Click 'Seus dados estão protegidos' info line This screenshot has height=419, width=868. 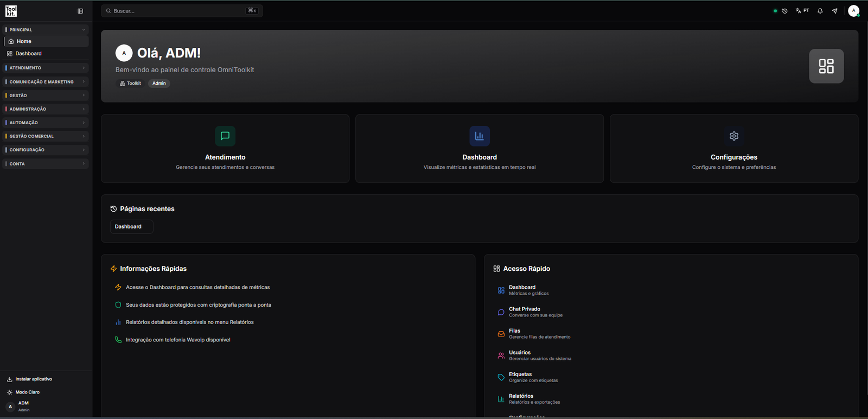199,305
